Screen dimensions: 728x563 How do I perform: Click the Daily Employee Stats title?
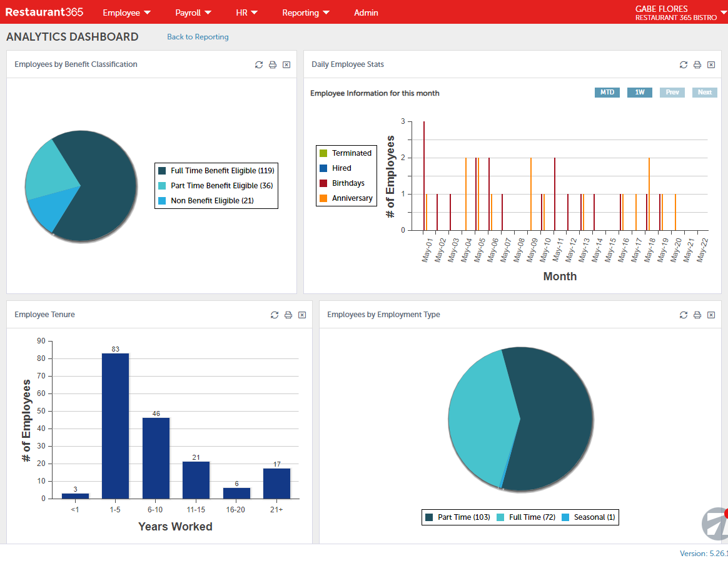click(348, 64)
